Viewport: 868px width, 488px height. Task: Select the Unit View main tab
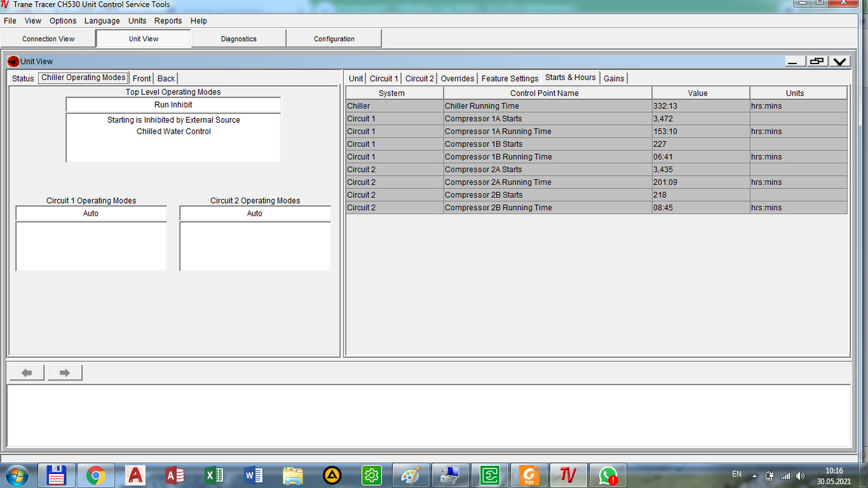[x=144, y=38]
